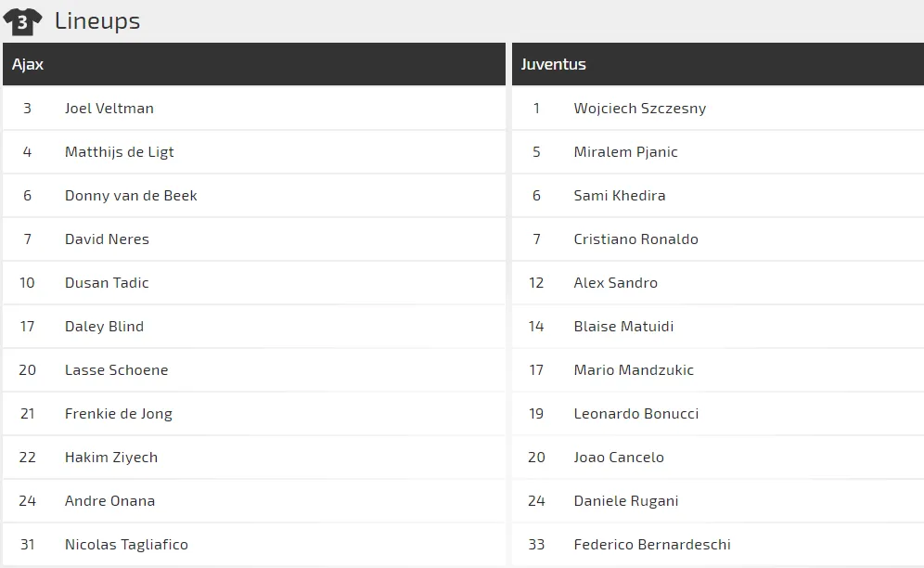The image size is (924, 568).
Task: Open Joel Veltman's player link
Action: coord(109,109)
